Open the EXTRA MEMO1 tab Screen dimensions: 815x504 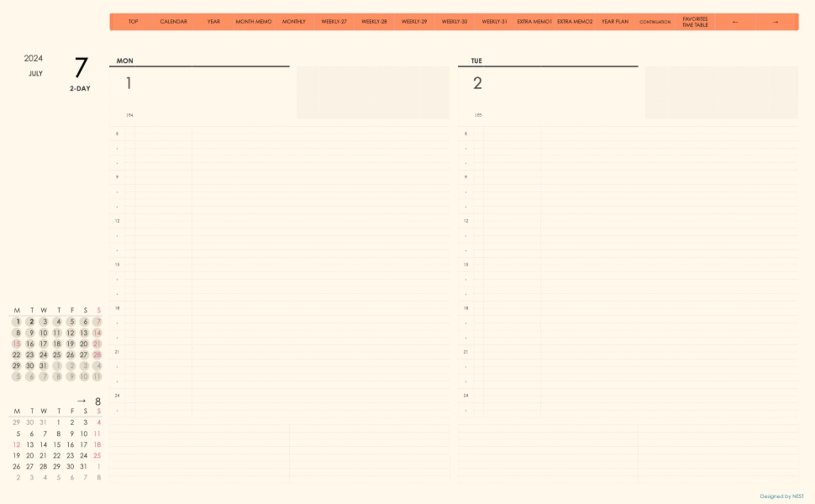535,22
